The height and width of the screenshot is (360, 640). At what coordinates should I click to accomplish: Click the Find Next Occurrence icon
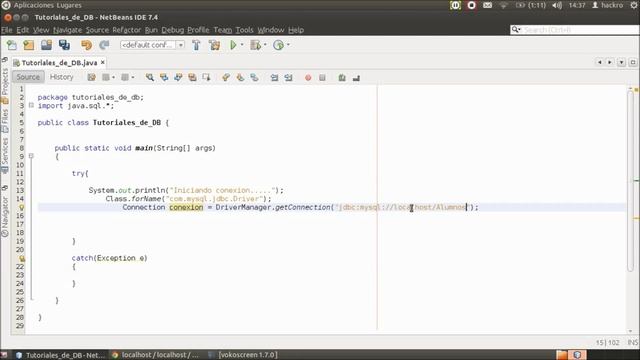click(x=178, y=78)
